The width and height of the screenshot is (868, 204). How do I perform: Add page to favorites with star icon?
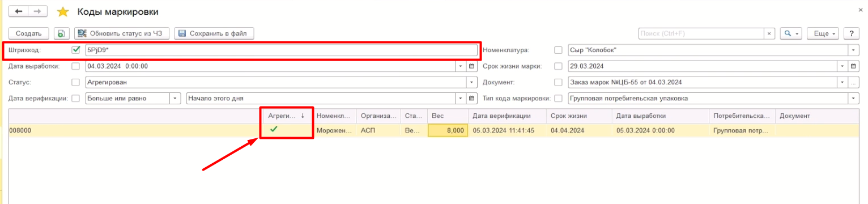[x=63, y=11]
